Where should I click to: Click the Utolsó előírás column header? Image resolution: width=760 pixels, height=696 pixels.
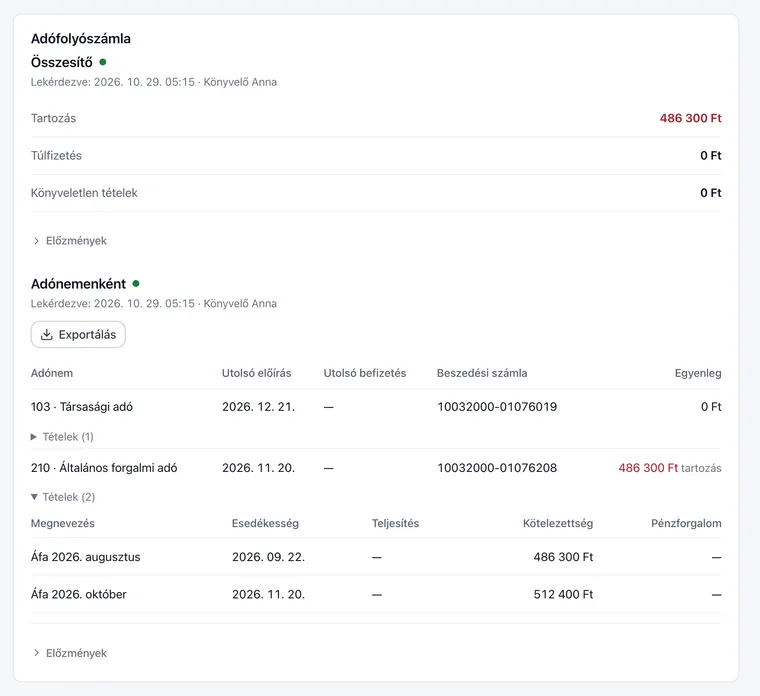coord(256,373)
